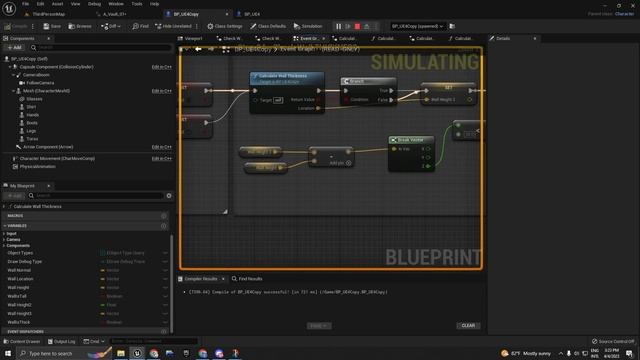This screenshot has width=640, height=360.
Task: Expand the Input variable category
Action: coord(4,233)
